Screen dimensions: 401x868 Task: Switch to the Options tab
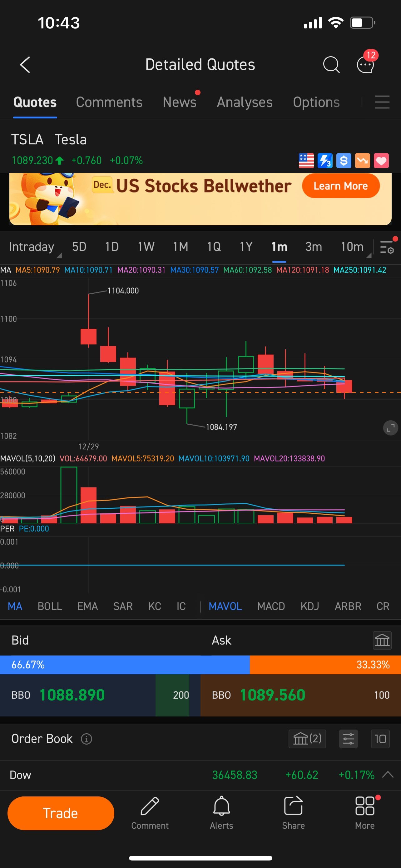coord(316,102)
